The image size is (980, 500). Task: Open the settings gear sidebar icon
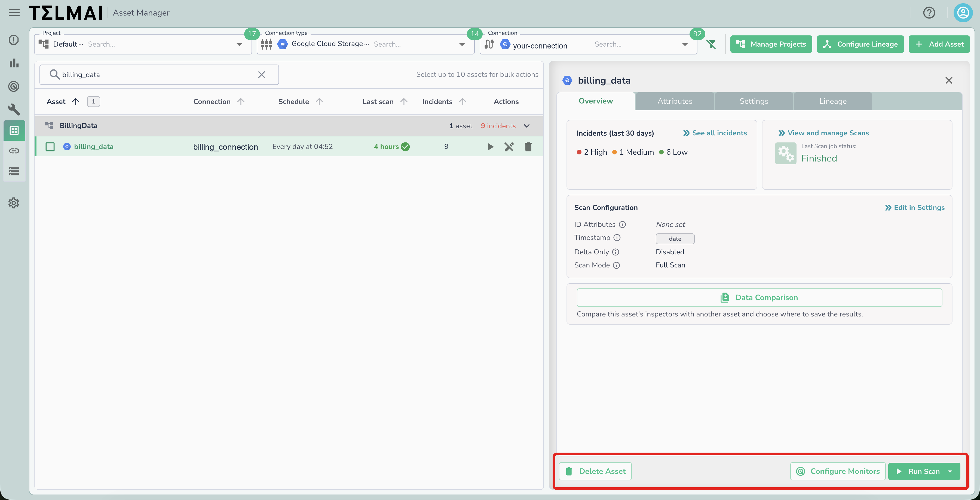(14, 203)
